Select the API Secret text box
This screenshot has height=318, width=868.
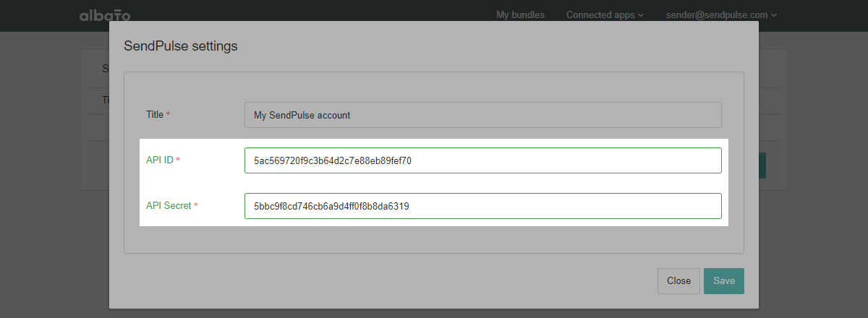click(482, 206)
